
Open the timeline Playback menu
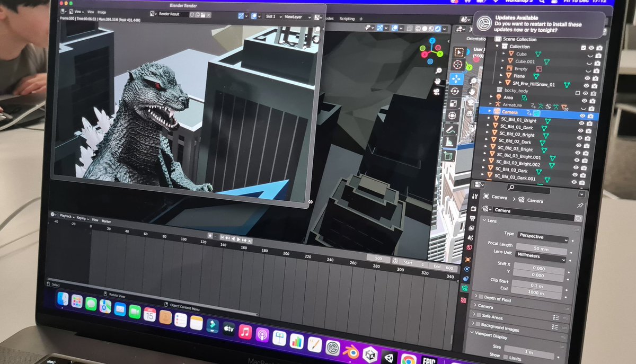[x=67, y=217]
